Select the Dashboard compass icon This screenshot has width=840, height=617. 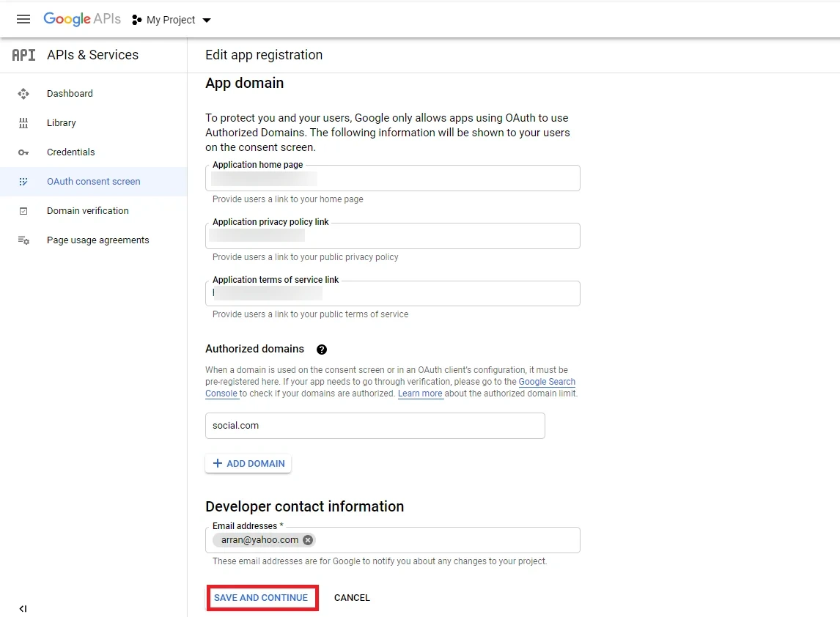[x=23, y=93]
